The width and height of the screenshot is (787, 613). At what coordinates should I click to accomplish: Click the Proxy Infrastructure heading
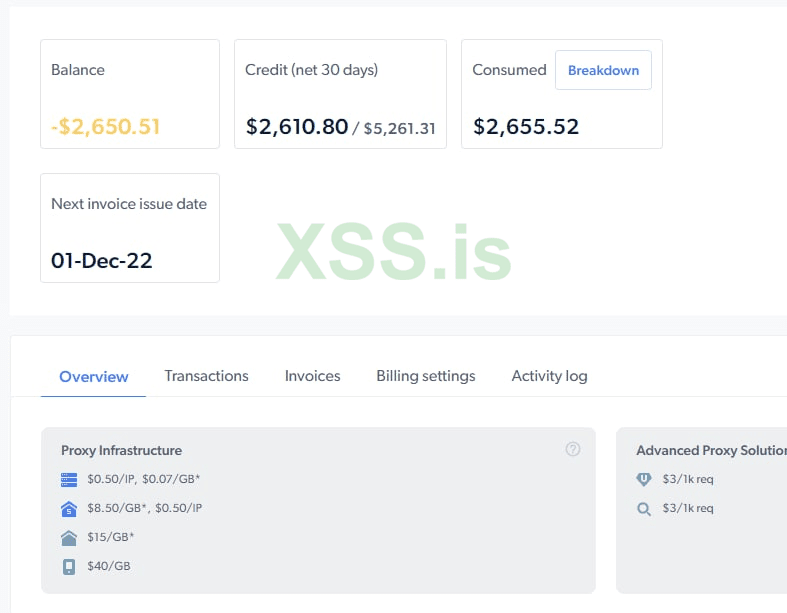pyautogui.click(x=121, y=450)
